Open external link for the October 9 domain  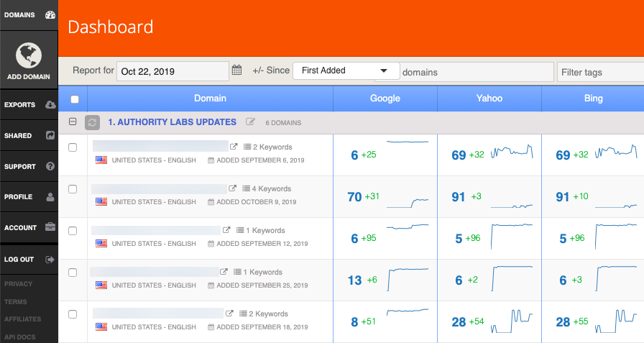click(x=232, y=188)
